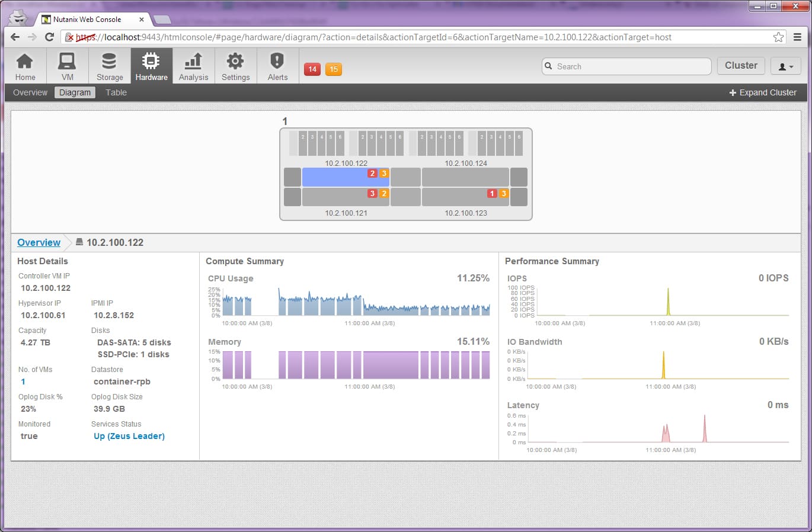Focus the Search input field
This screenshot has width=812, height=532.
(x=626, y=66)
